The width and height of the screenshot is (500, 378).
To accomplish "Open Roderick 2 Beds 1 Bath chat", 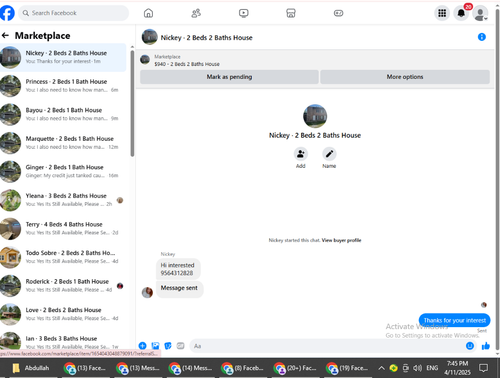I will (x=63, y=286).
